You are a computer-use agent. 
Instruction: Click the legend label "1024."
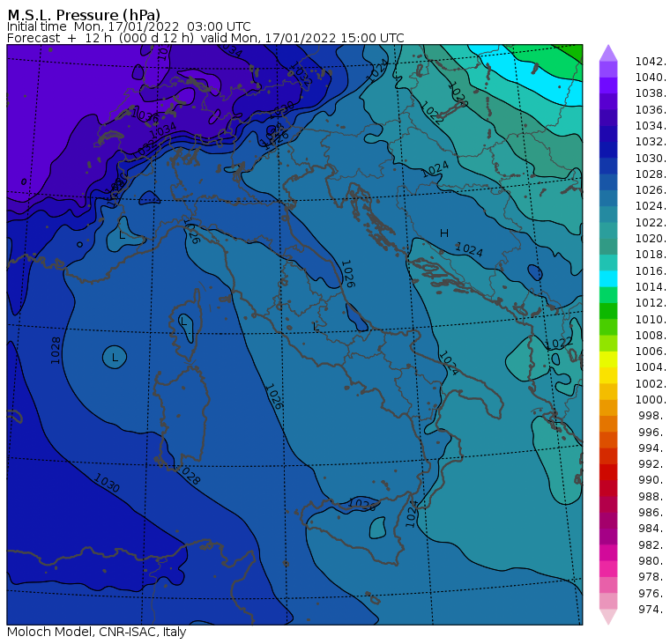pos(651,206)
